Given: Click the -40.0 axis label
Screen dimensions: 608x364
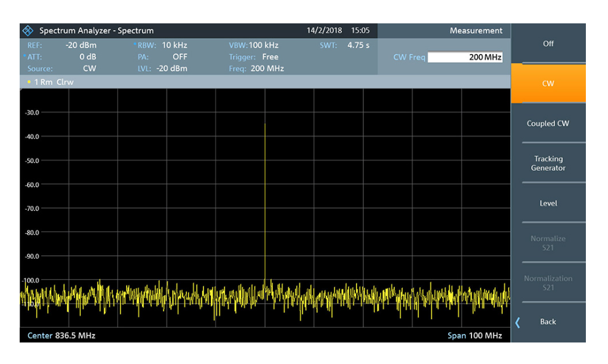Looking at the screenshot, I should [x=32, y=136].
